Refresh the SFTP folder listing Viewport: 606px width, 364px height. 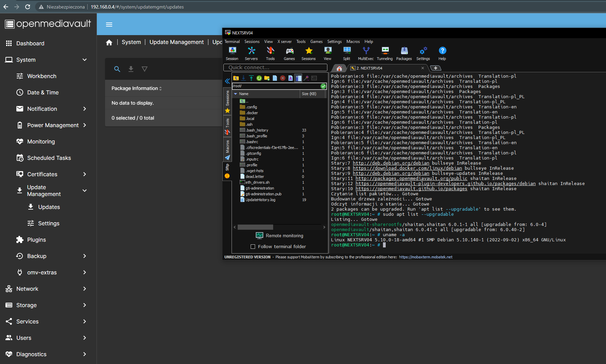tap(259, 78)
